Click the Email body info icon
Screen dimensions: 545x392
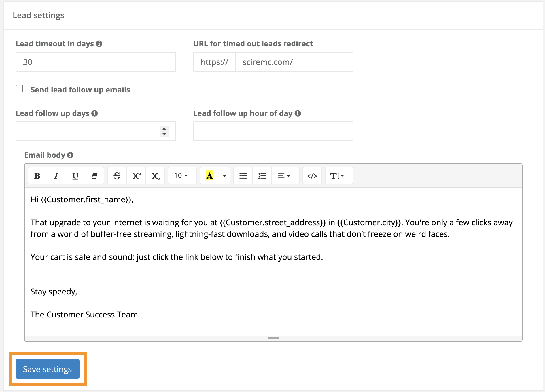[71, 155]
